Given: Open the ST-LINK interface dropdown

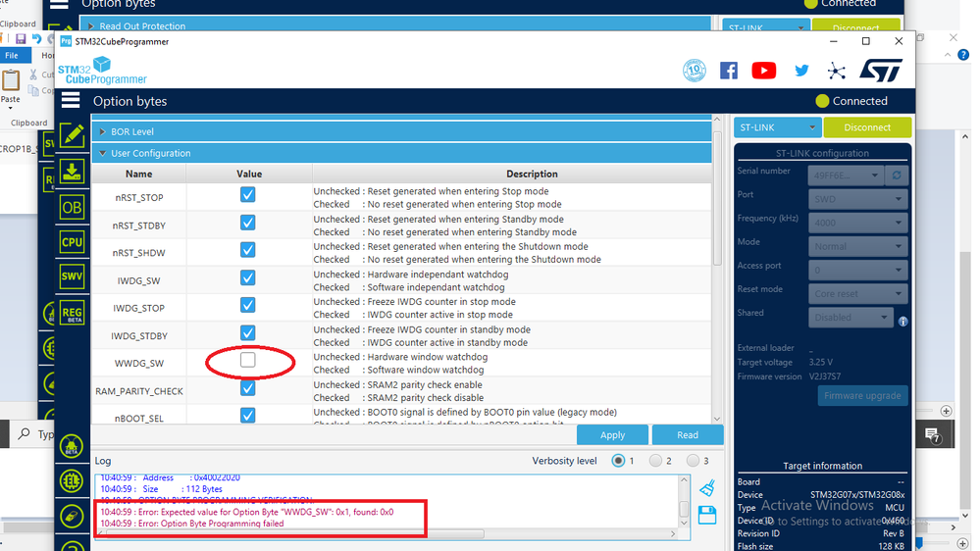Looking at the screenshot, I should [778, 127].
